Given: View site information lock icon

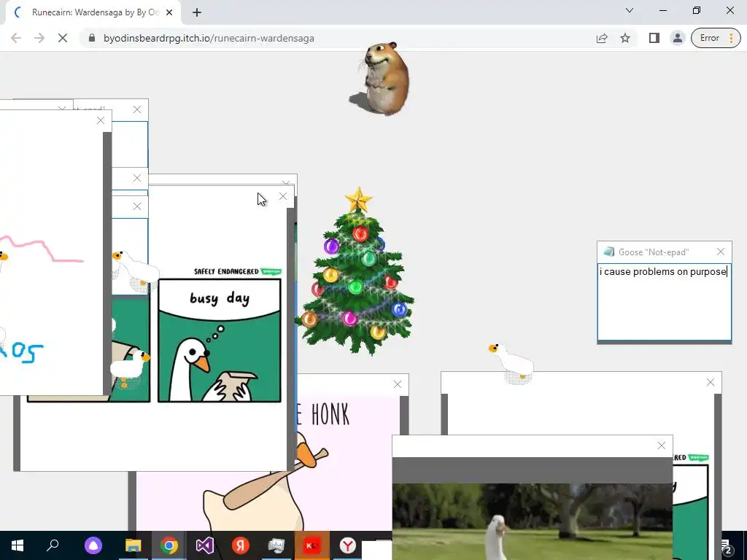Looking at the screenshot, I should point(92,38).
